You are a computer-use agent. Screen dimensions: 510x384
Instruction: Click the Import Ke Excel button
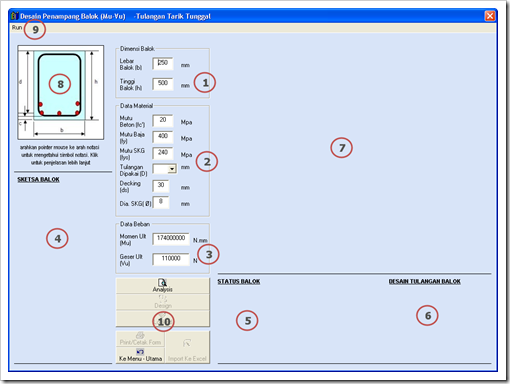tap(187, 347)
